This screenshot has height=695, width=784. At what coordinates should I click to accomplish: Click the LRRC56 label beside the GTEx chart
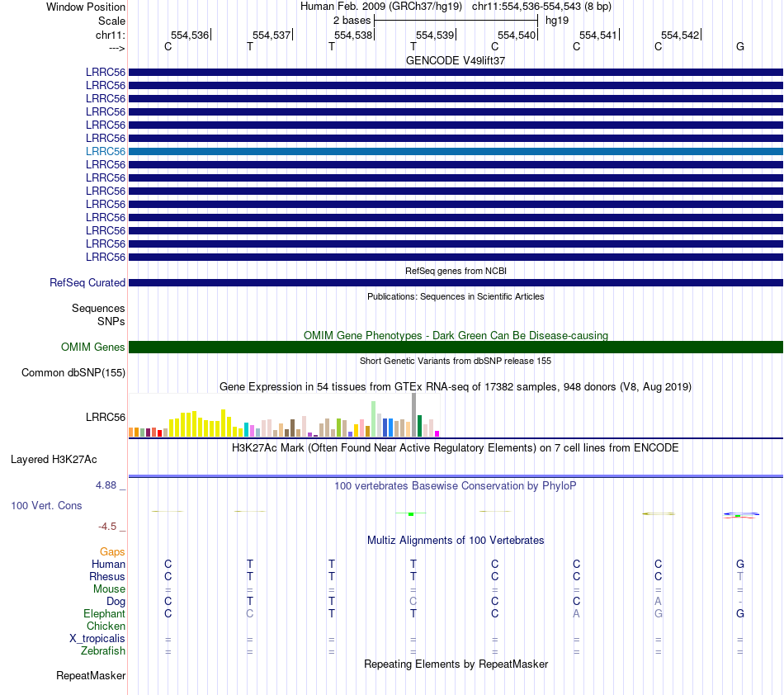pos(106,417)
